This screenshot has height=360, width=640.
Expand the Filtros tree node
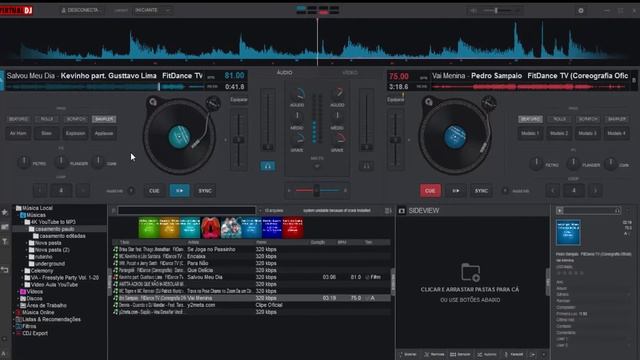pyautogui.click(x=13, y=327)
